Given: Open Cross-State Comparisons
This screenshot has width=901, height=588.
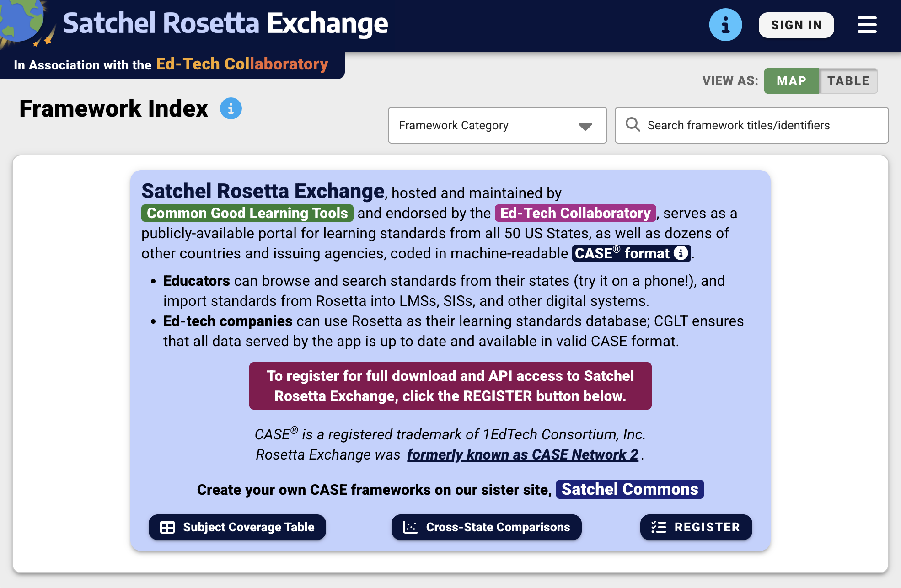Looking at the screenshot, I should pos(486,527).
